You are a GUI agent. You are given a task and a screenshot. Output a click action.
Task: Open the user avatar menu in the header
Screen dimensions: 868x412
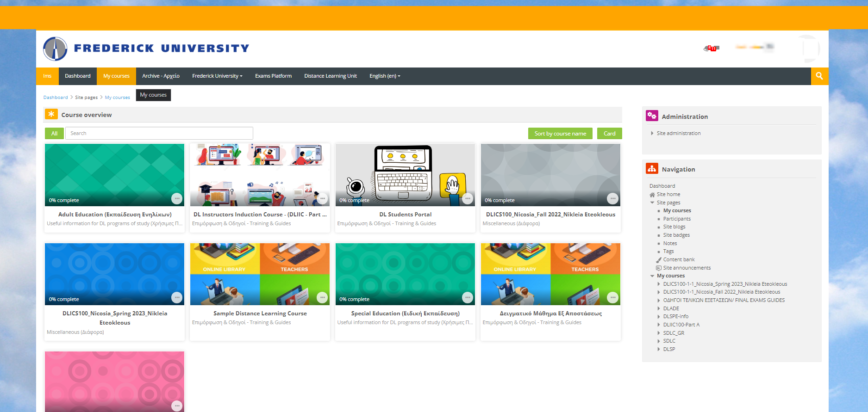pyautogui.click(x=808, y=49)
